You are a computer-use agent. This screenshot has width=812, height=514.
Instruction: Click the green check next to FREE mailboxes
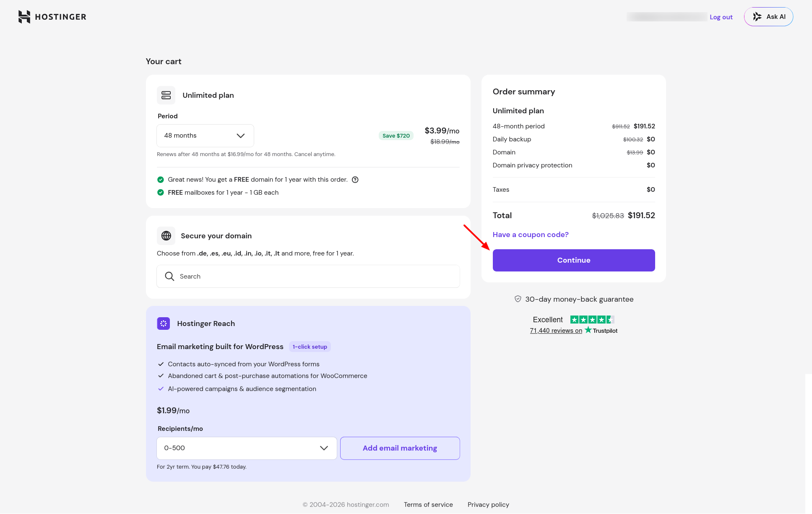click(x=160, y=193)
